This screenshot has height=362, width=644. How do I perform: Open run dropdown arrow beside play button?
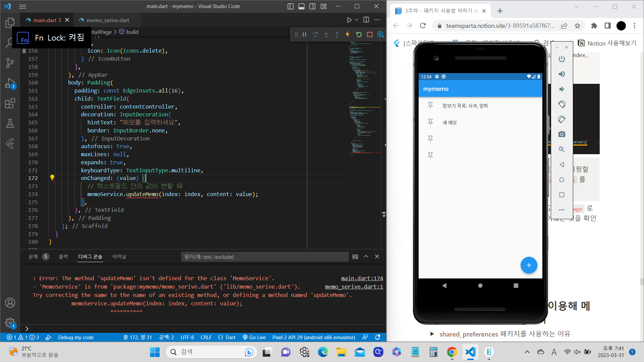(x=357, y=20)
